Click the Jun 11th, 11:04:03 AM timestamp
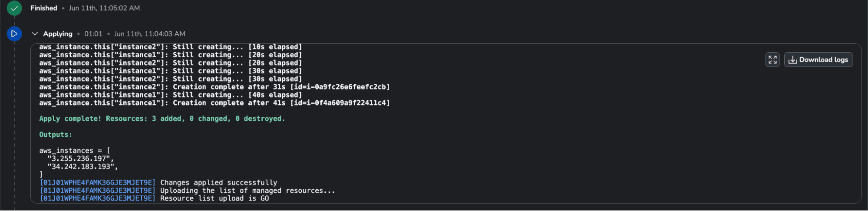The height and width of the screenshot is (211, 868). [150, 34]
